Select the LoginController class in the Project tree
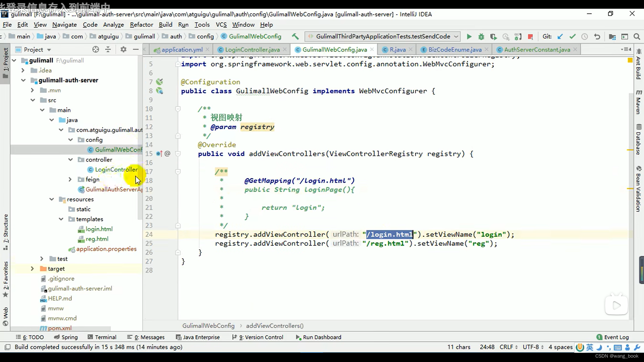Screen dimensions: 644x362 116,170
